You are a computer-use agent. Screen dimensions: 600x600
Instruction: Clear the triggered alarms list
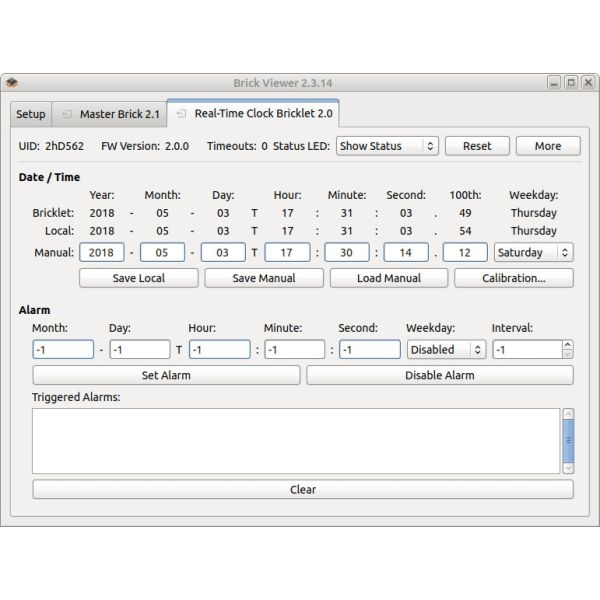(x=303, y=489)
